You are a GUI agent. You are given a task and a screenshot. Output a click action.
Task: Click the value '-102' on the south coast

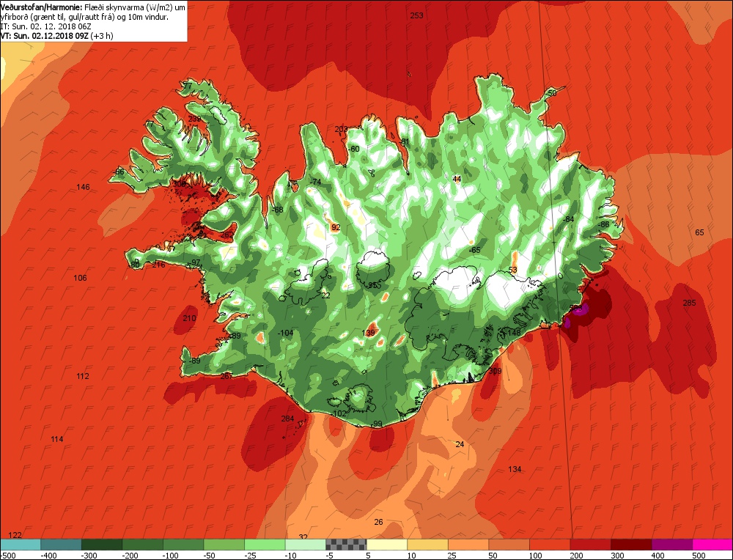pyautogui.click(x=339, y=413)
